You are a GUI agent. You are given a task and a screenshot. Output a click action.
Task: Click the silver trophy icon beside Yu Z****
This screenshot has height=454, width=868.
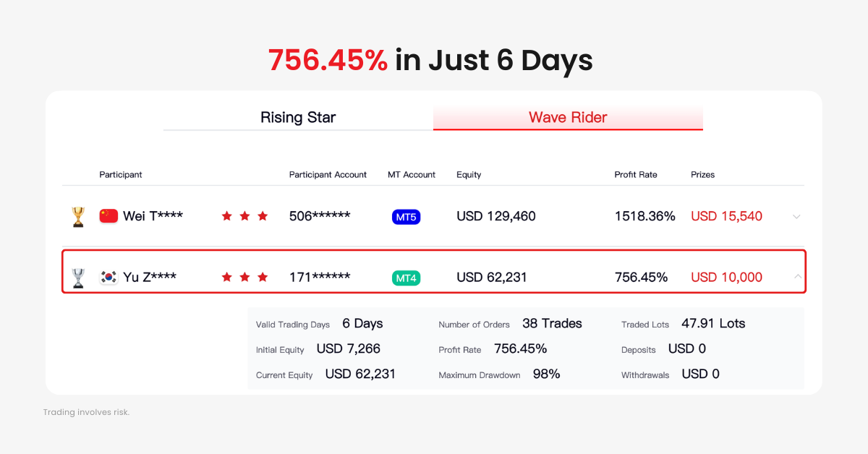pos(78,277)
